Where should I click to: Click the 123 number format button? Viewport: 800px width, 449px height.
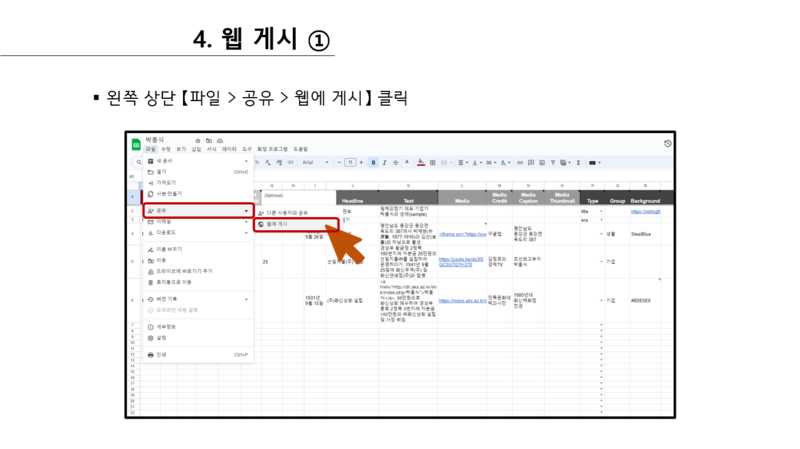[290, 162]
